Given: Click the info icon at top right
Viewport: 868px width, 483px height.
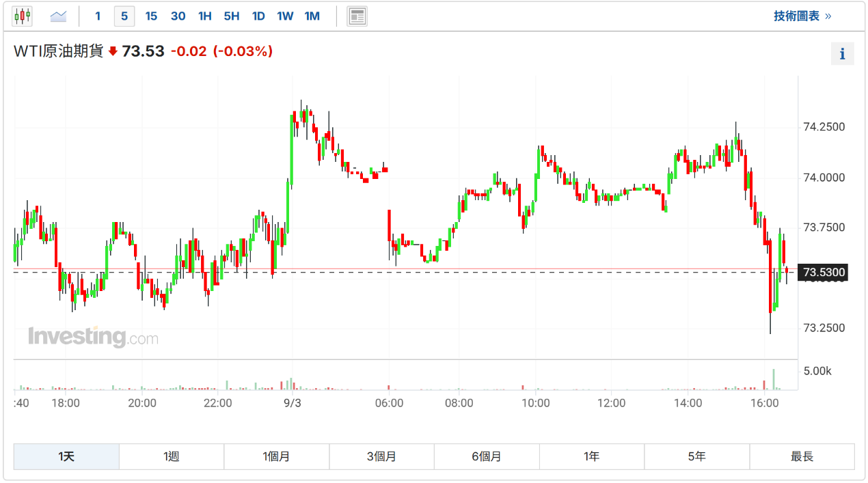Looking at the screenshot, I should (x=842, y=54).
